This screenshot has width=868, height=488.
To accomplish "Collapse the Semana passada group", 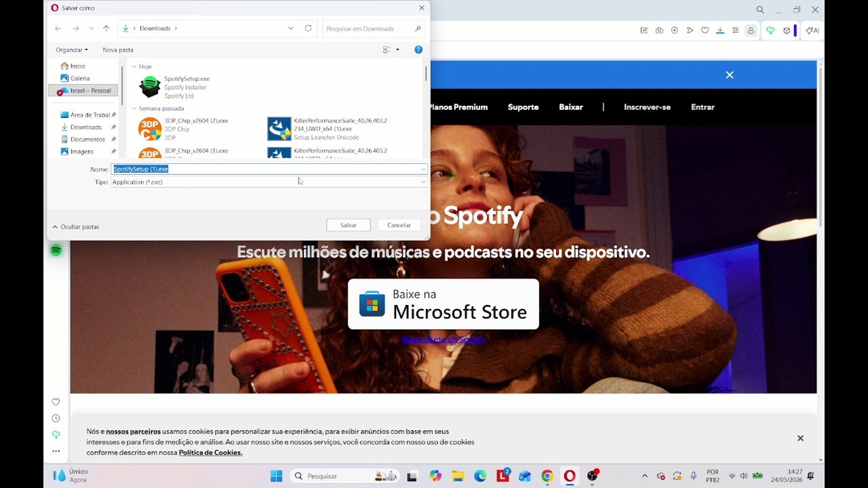I will click(134, 108).
